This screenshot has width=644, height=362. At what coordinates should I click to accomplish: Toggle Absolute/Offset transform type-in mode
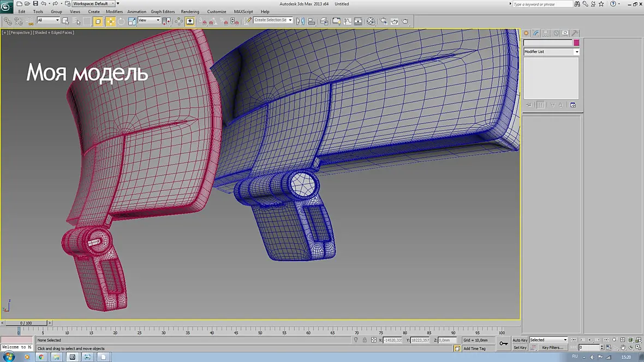point(374,340)
